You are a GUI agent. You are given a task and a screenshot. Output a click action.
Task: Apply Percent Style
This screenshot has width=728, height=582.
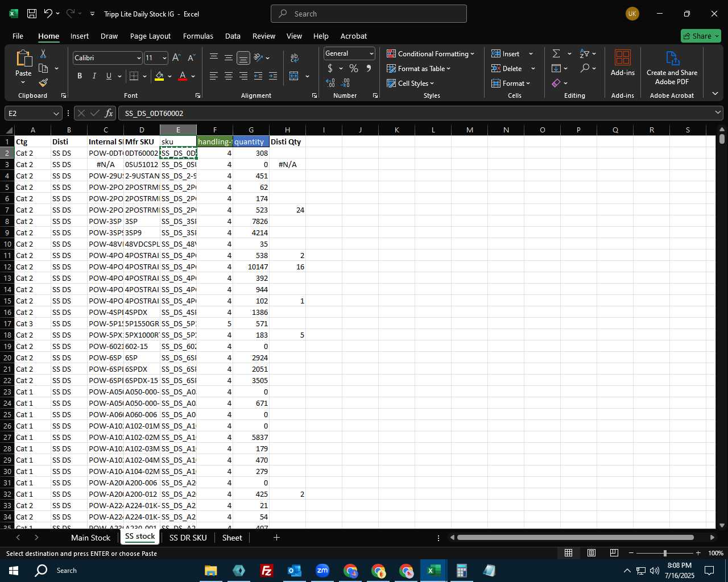tap(354, 68)
